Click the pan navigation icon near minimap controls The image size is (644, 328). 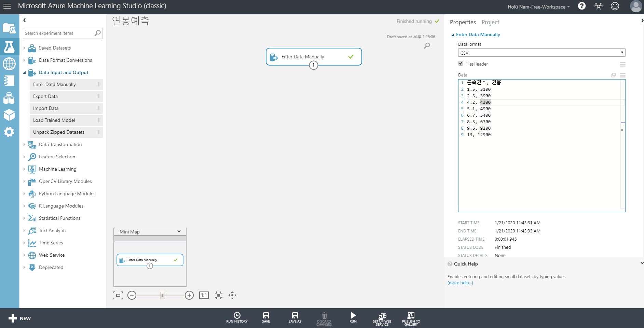(232, 295)
